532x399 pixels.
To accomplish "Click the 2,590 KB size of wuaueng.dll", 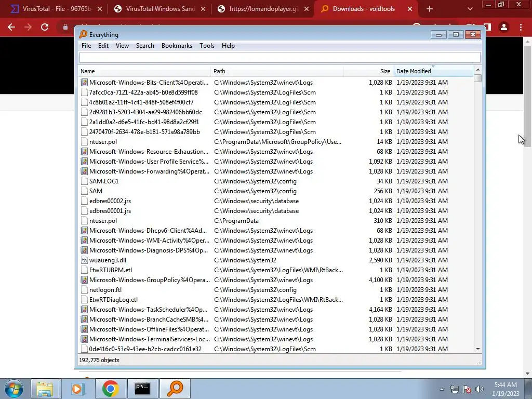I will (380, 260).
